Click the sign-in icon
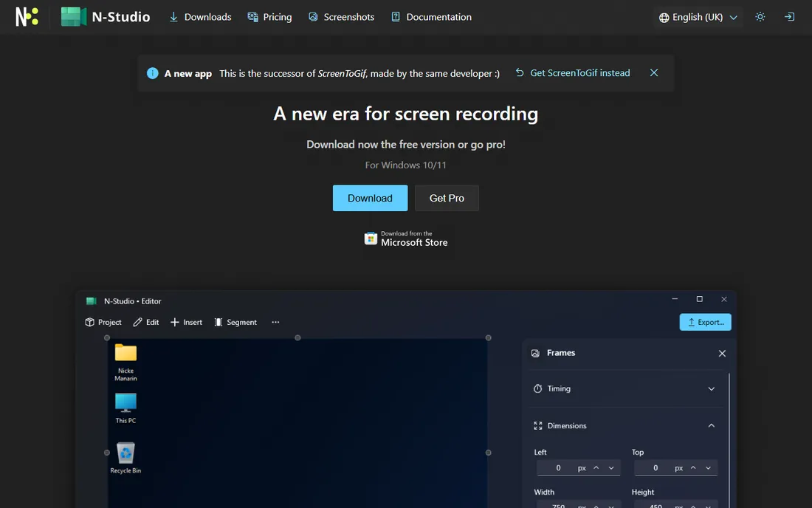812x508 pixels. pyautogui.click(x=789, y=17)
